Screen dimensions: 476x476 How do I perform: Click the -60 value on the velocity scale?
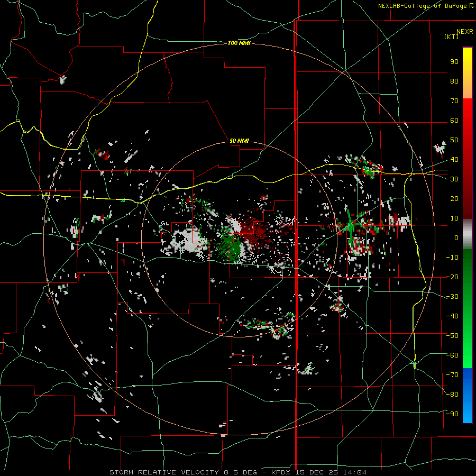(452, 355)
